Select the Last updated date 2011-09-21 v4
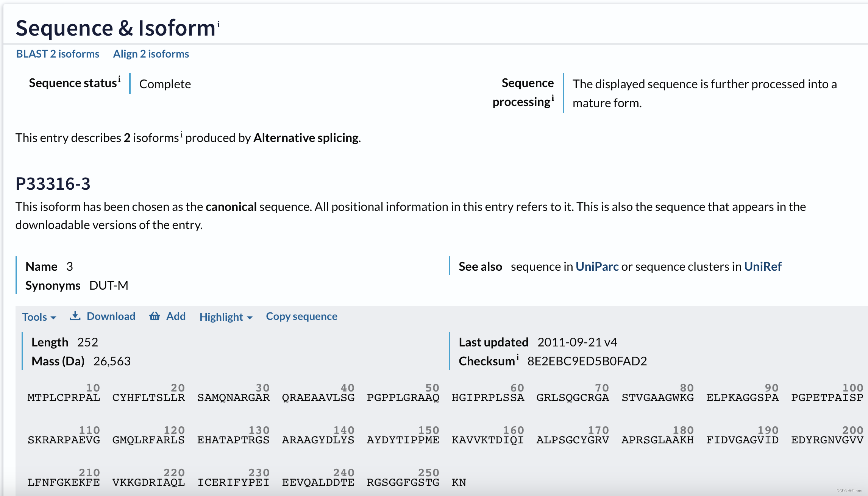The width and height of the screenshot is (868, 496). point(577,342)
